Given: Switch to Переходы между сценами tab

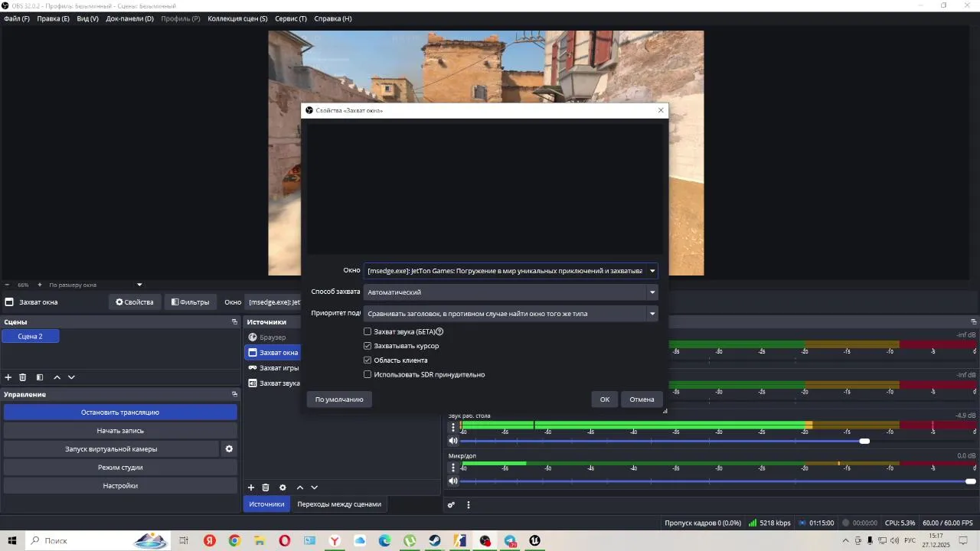Looking at the screenshot, I should (339, 504).
